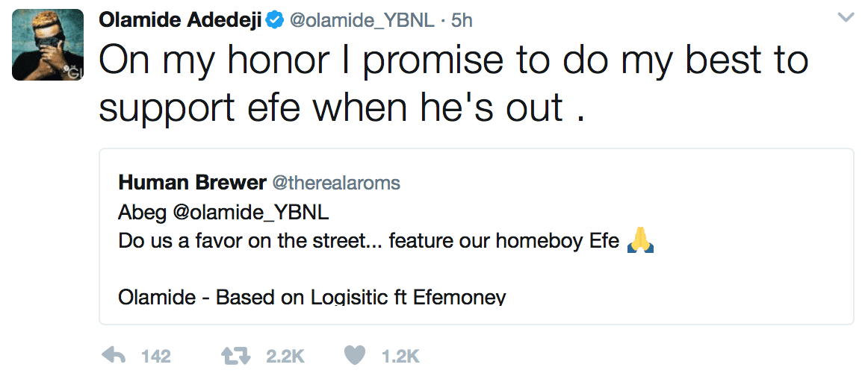Click the blue verified badge
Viewport: 868px width, 382px height.
(x=275, y=20)
